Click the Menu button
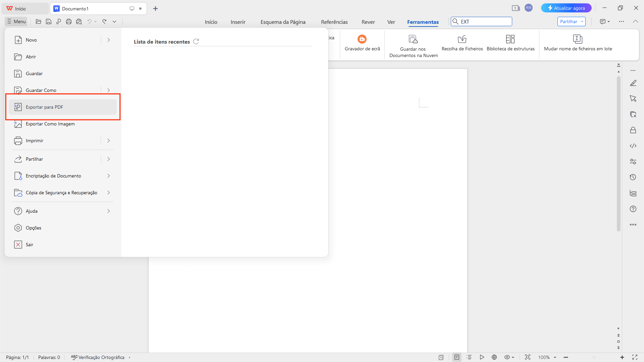This screenshot has height=362, width=644. click(16, 21)
